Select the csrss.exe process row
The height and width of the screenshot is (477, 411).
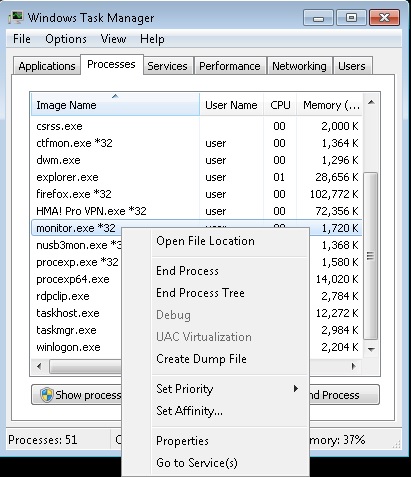point(197,126)
